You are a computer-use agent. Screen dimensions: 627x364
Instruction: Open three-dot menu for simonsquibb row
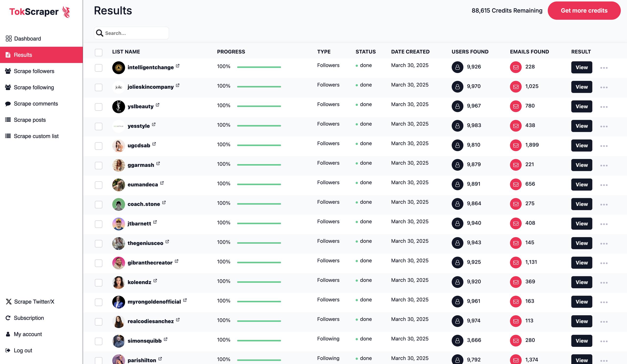(604, 341)
